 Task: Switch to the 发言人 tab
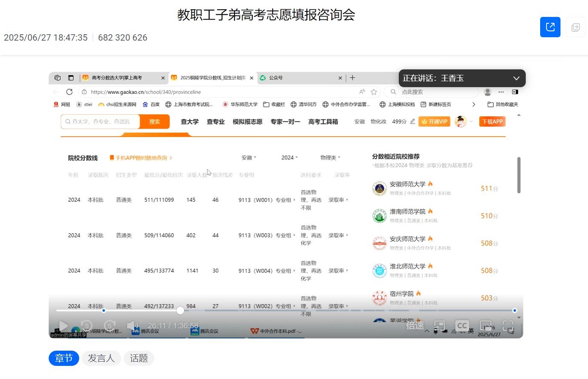[x=101, y=358]
